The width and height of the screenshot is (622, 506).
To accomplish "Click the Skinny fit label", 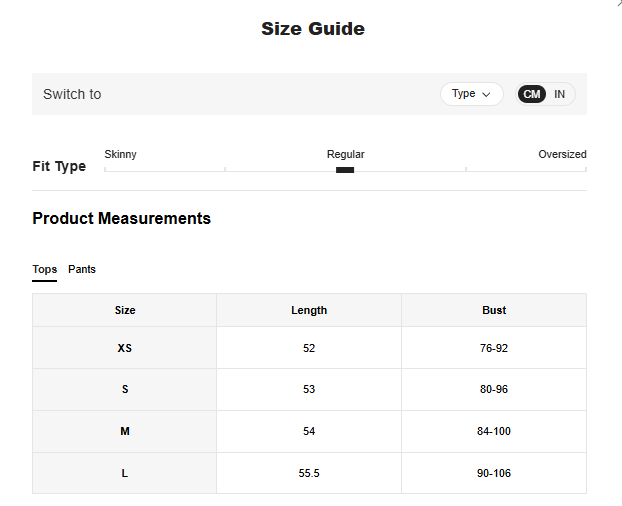I will click(120, 154).
